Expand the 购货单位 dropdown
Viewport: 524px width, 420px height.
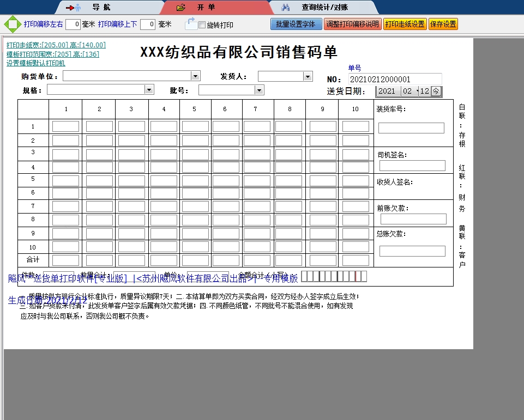pyautogui.click(x=195, y=76)
